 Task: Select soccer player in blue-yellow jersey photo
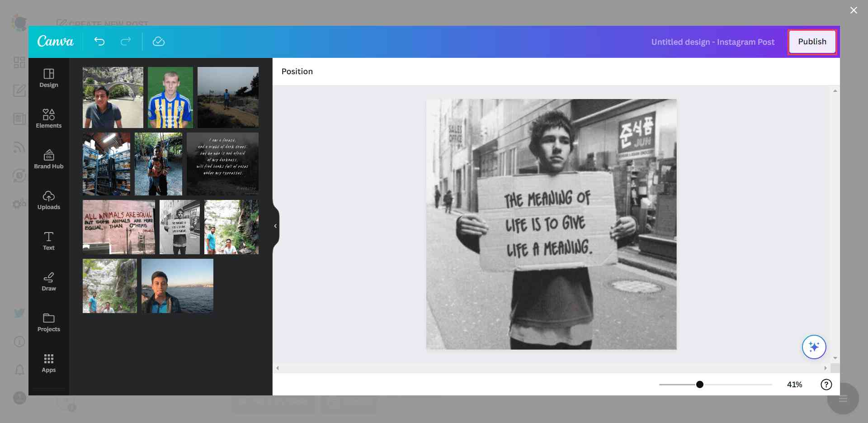point(170,97)
